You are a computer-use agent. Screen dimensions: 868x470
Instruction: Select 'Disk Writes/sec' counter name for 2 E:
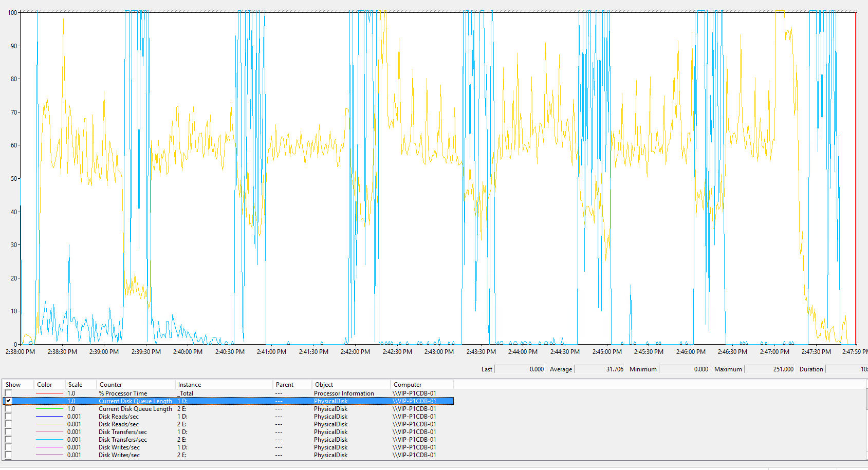[x=119, y=455]
